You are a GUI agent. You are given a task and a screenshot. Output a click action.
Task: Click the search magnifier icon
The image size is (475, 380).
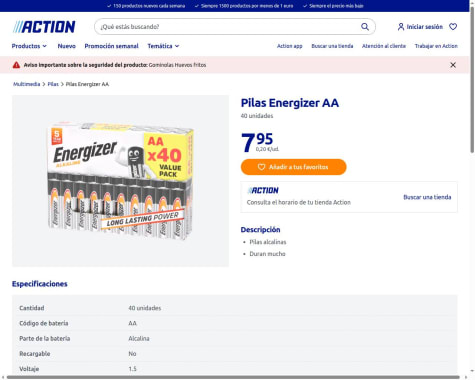point(365,27)
